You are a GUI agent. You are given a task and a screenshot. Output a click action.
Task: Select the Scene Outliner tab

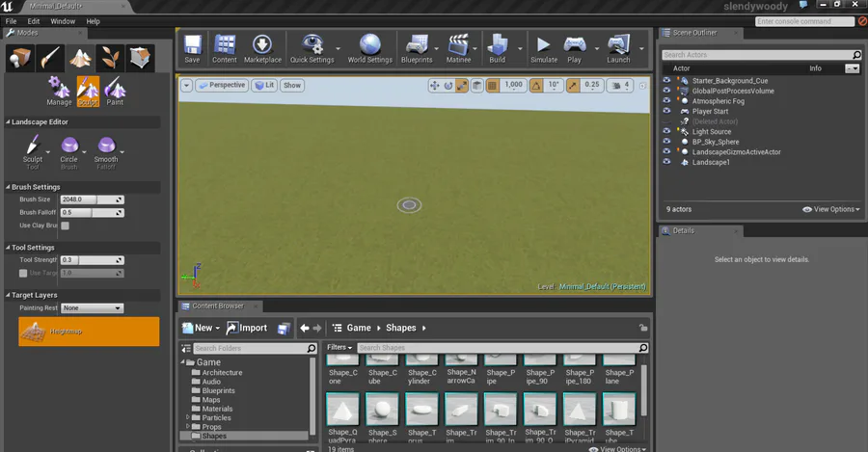tap(700, 33)
